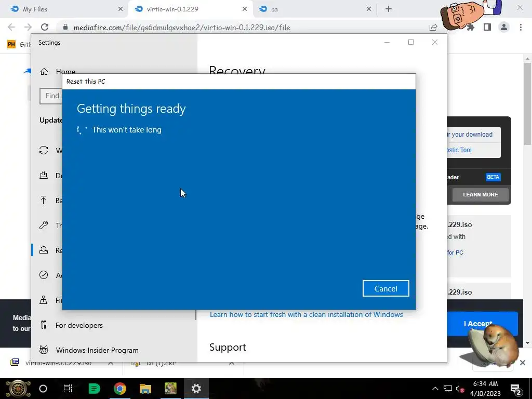
Task: Open the green notes app on taskbar
Action: [94, 389]
